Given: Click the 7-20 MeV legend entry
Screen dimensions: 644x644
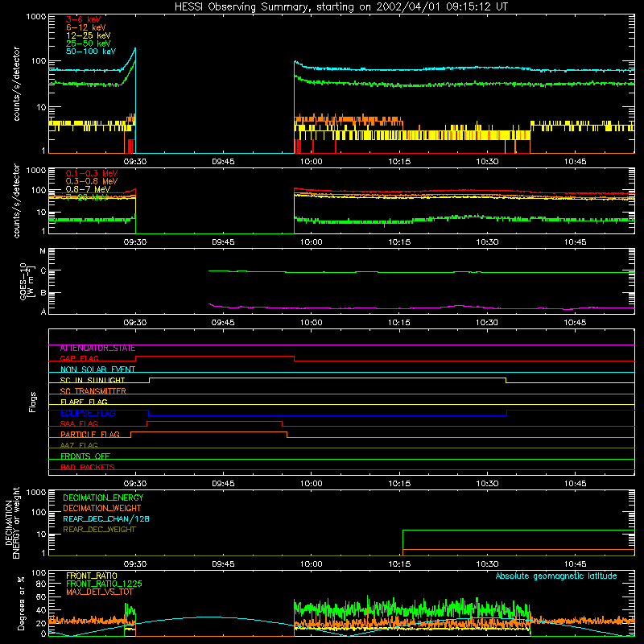Looking at the screenshot, I should pos(86,197).
